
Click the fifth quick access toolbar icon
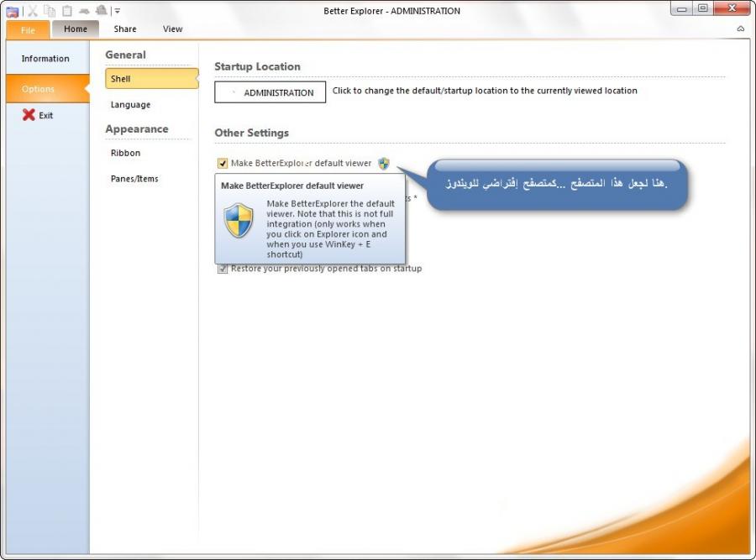(84, 11)
